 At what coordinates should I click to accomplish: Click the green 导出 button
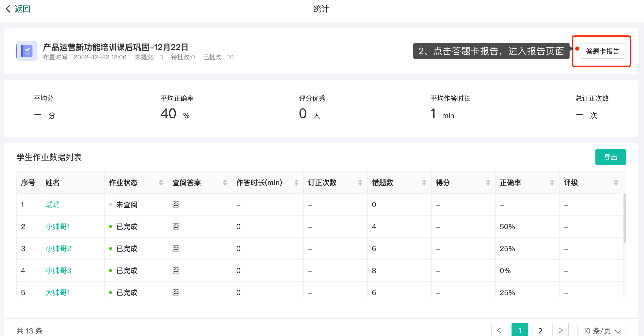[610, 157]
